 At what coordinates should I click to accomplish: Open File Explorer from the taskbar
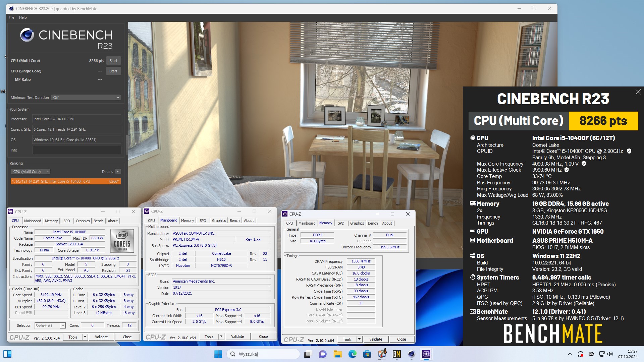pyautogui.click(x=337, y=354)
